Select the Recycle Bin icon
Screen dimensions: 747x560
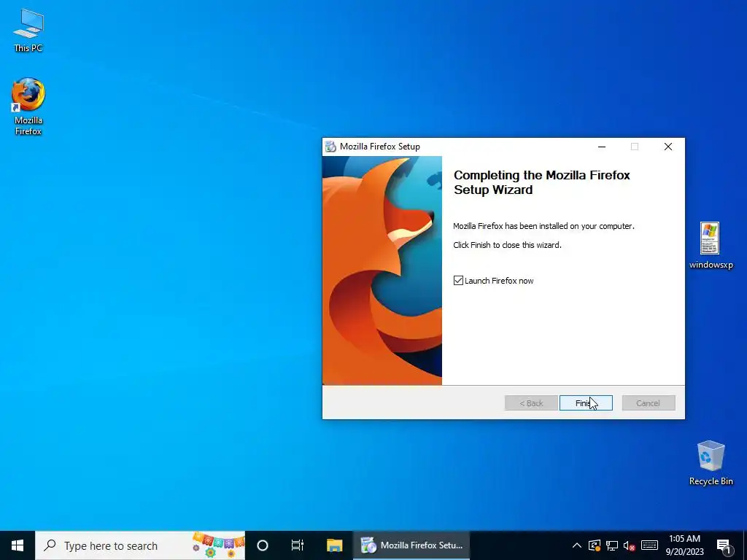pos(711,463)
